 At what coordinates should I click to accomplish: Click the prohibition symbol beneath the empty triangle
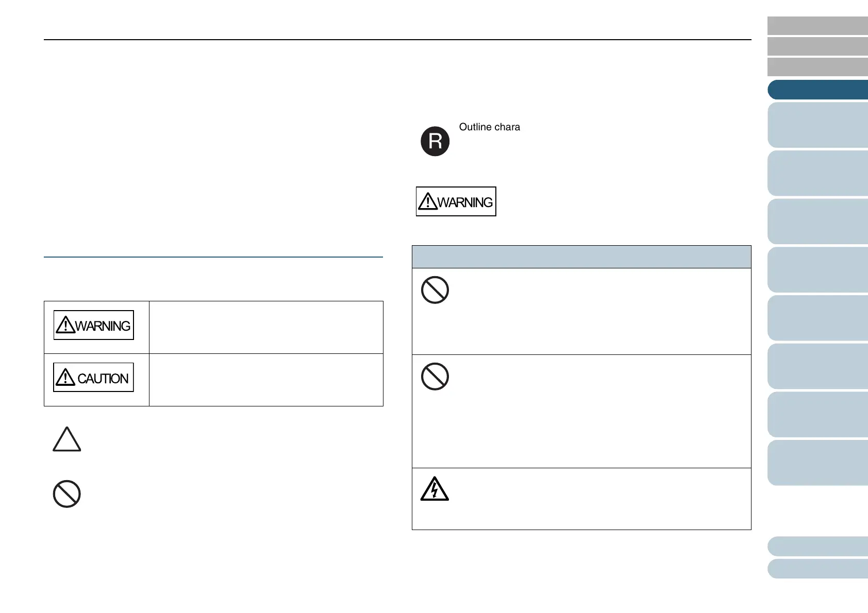67,494
